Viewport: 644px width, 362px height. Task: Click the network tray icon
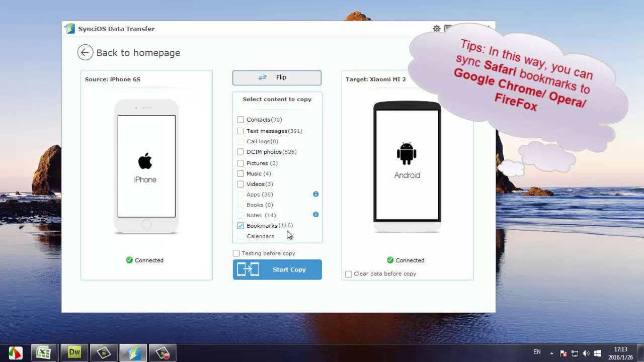pyautogui.click(x=575, y=353)
